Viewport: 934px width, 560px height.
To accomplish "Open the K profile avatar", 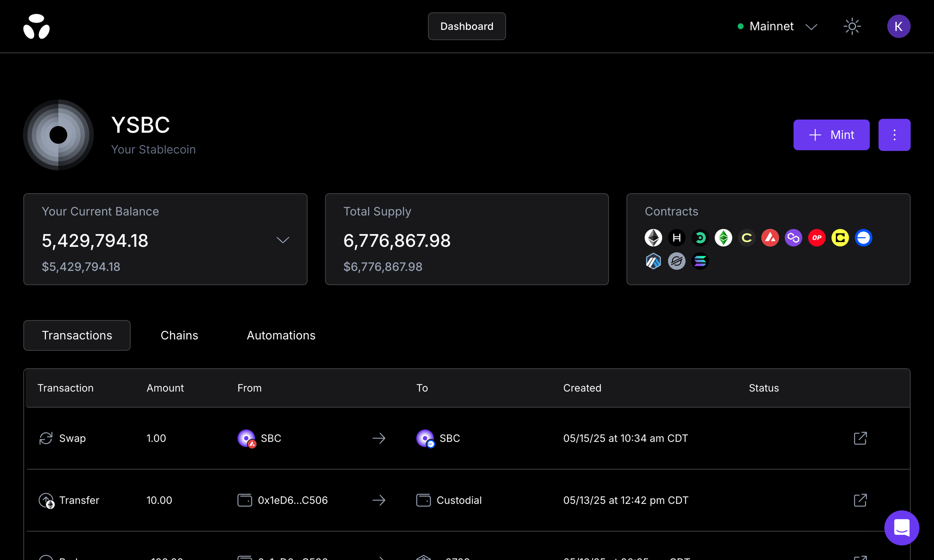I will tap(899, 26).
